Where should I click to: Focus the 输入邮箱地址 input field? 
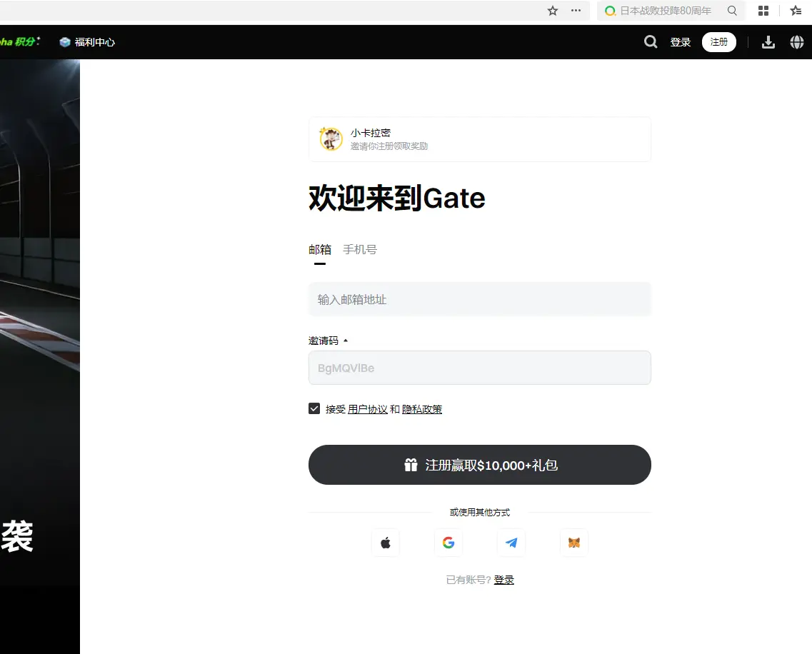[x=479, y=299]
